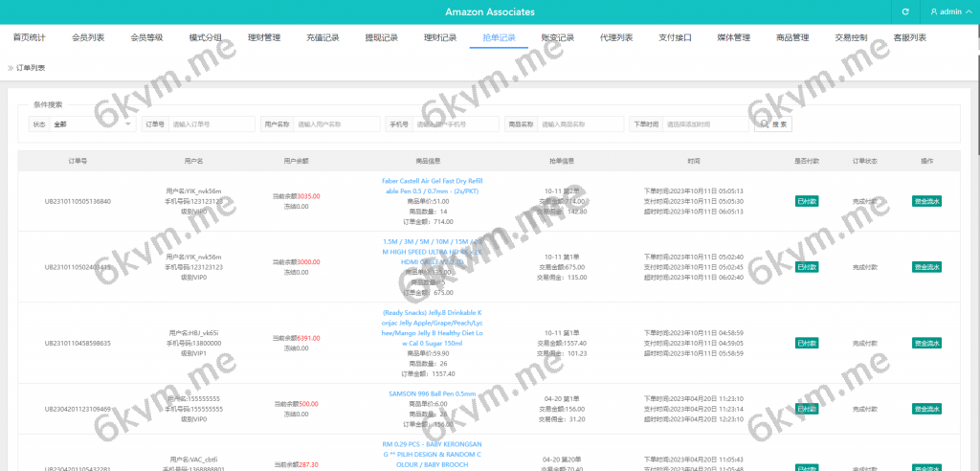Focus the 商品名称 search input
980x471 pixels.
pyautogui.click(x=580, y=123)
